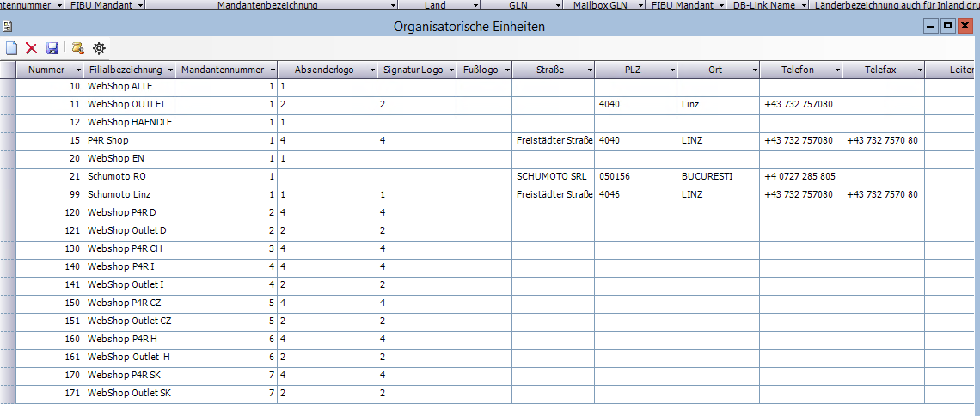Click the new record blank page icon
The height and width of the screenshot is (416, 980).
tap(11, 48)
